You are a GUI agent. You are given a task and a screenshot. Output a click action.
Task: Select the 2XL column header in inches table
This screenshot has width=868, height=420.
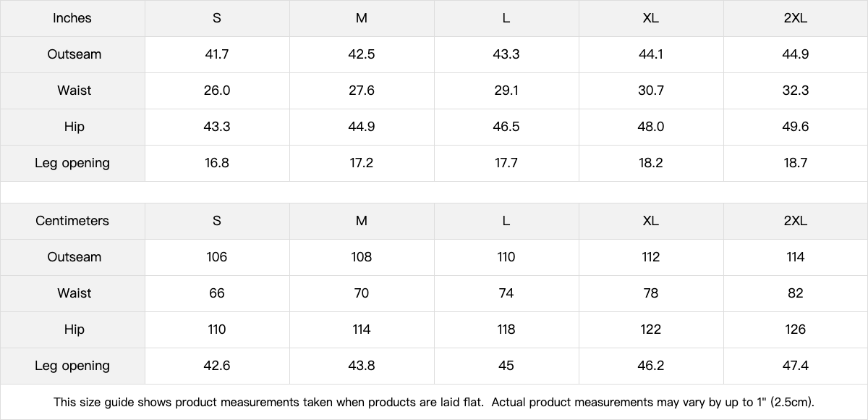point(795,18)
